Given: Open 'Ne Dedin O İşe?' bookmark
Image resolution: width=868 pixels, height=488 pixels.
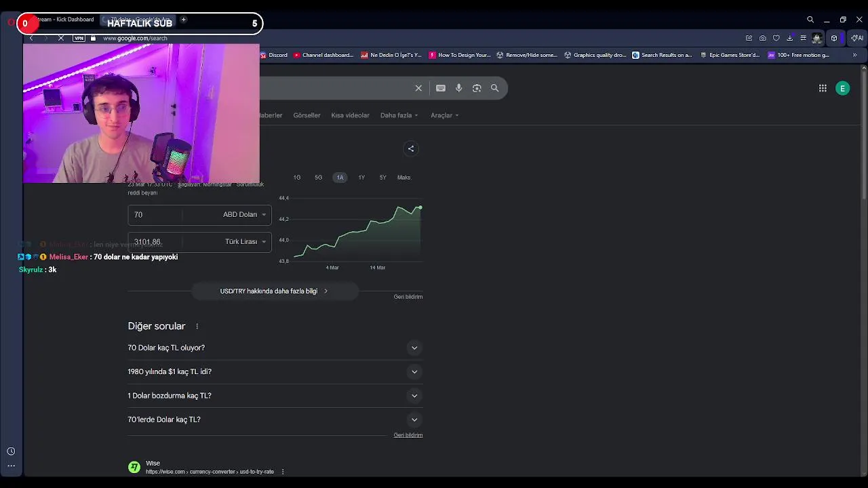Looking at the screenshot, I should (x=391, y=55).
